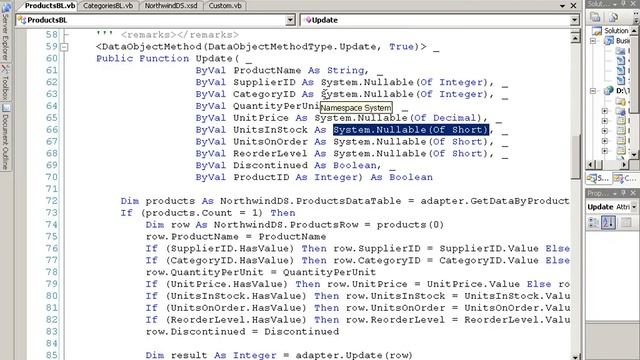Switch to the Class View C... tab
The width and height of the screenshot is (640, 360).
(x=625, y=178)
